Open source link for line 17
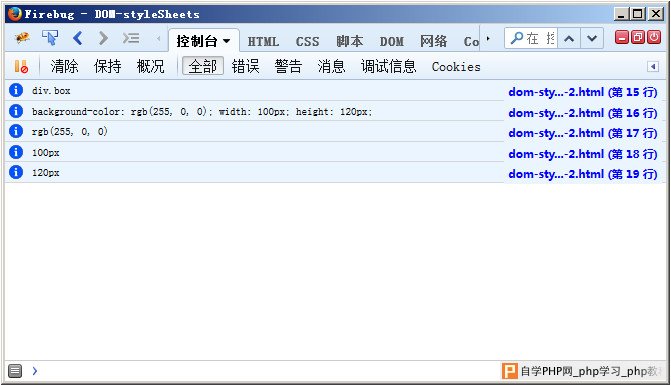This screenshot has height=385, width=671. 583,133
